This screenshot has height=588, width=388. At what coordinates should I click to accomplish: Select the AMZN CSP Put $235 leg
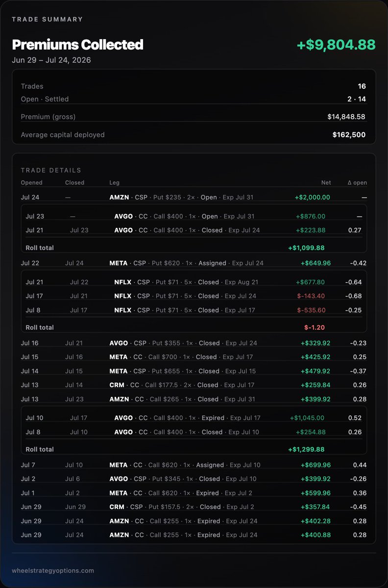(x=182, y=197)
